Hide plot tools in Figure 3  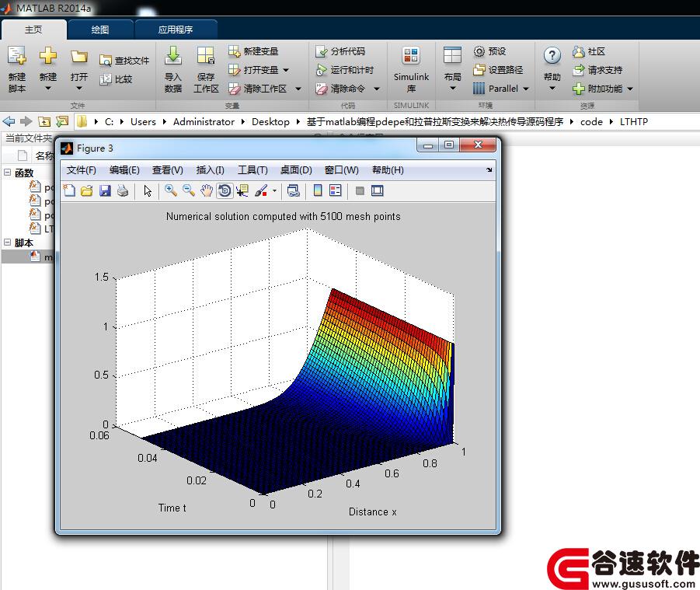pyautogui.click(x=360, y=190)
